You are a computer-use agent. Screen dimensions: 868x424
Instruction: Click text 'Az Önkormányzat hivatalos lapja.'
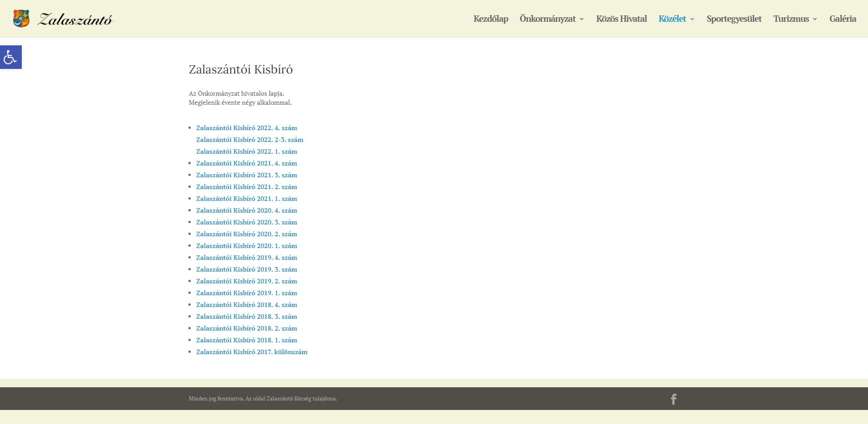[x=237, y=93]
